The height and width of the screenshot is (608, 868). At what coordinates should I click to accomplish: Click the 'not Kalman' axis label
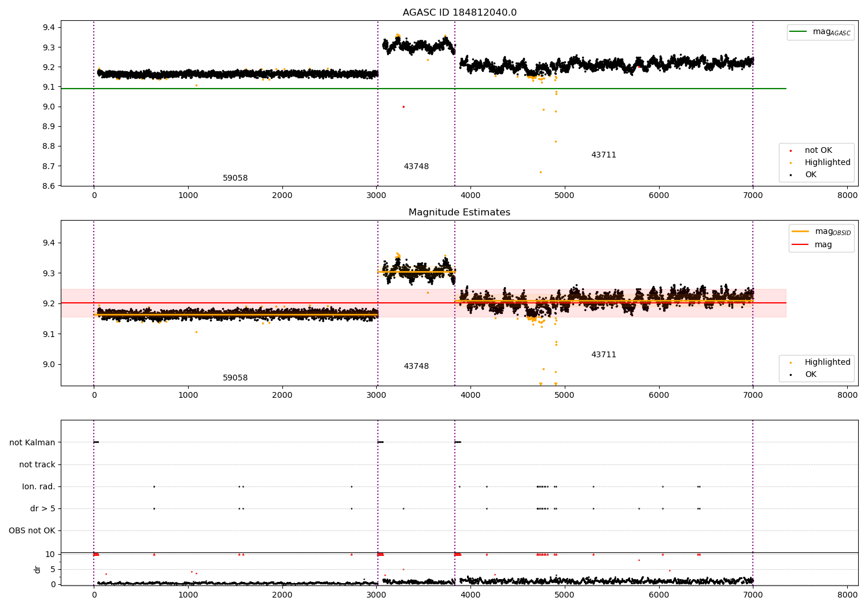tap(32, 443)
